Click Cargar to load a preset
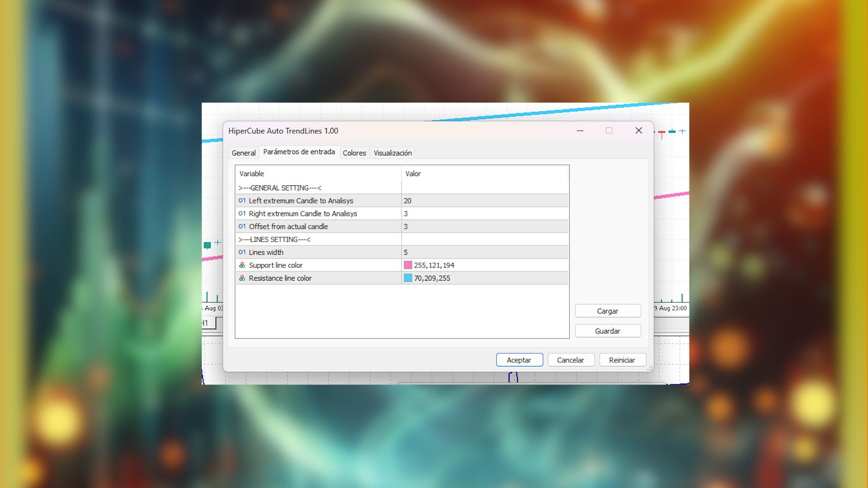868x488 pixels. coord(608,311)
